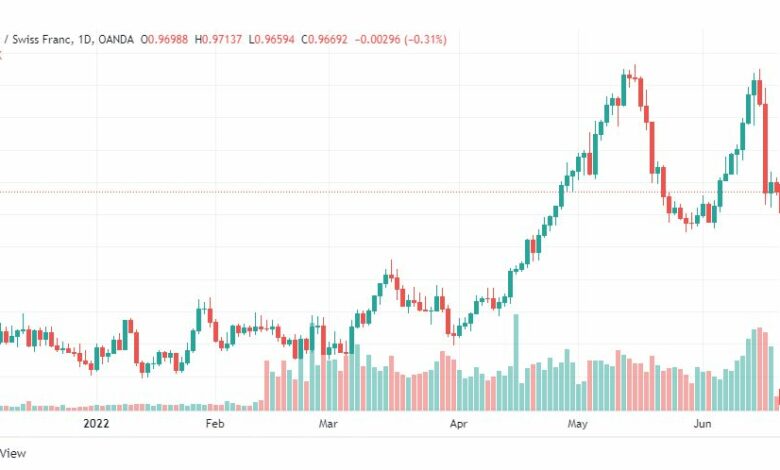This screenshot has width=780, height=470.
Task: Click the Swiss Franc symbol title
Action: click(43, 39)
